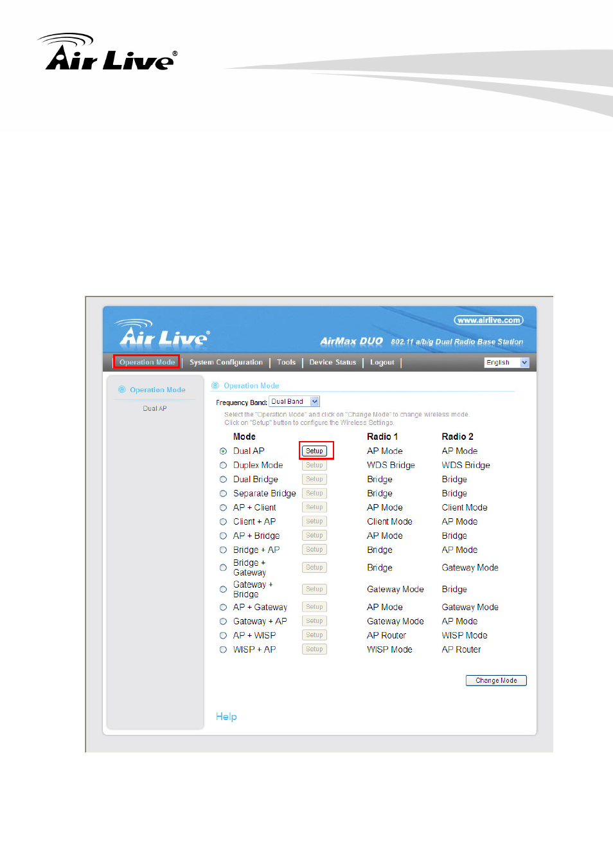Click Radio 1 'WISP Mode' in WISP + AP row
The width and height of the screenshot is (613, 868).
tap(390, 650)
